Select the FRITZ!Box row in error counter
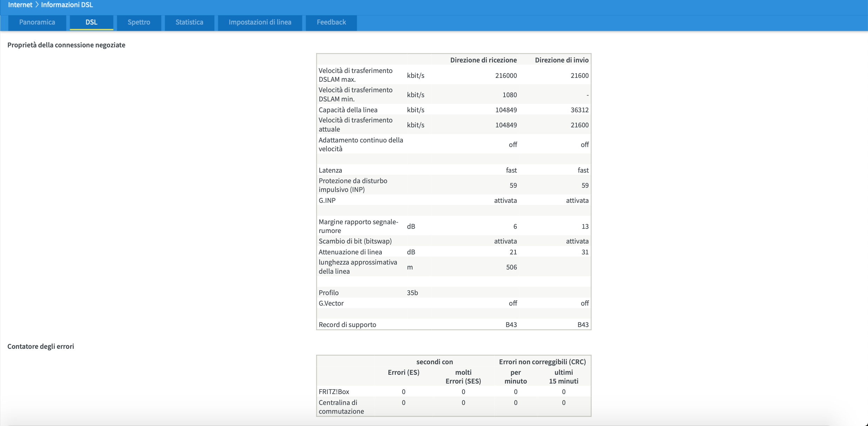The width and height of the screenshot is (868, 426). click(x=454, y=392)
